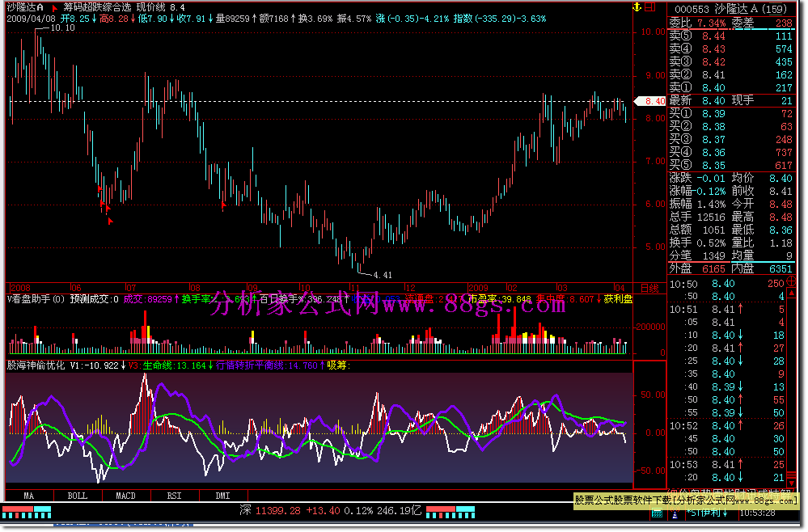Open the calculator icon in the status bar
This screenshot has width=808, height=532.
click(657, 513)
